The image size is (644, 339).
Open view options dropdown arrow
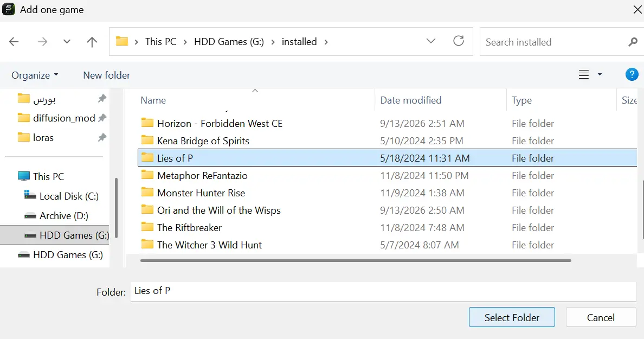[600, 74]
